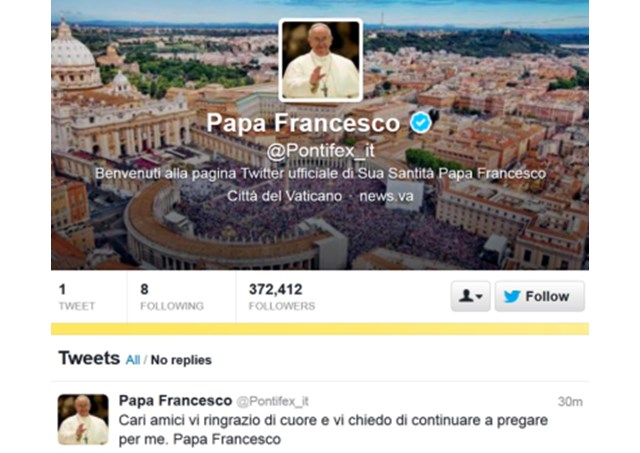The height and width of the screenshot is (453, 640).
Task: Open the tweet's 30m timestamp
Action: click(570, 402)
